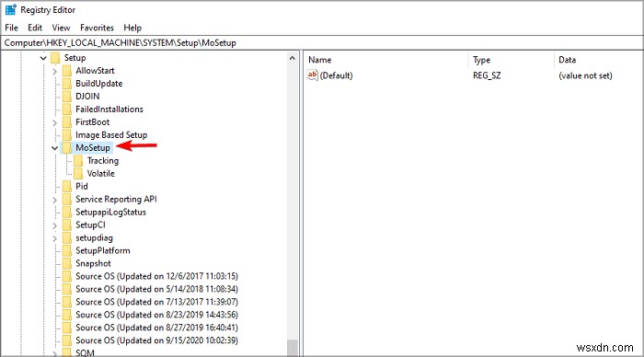Click the Volatile folder icon
The height and width of the screenshot is (357, 644).
[78, 173]
